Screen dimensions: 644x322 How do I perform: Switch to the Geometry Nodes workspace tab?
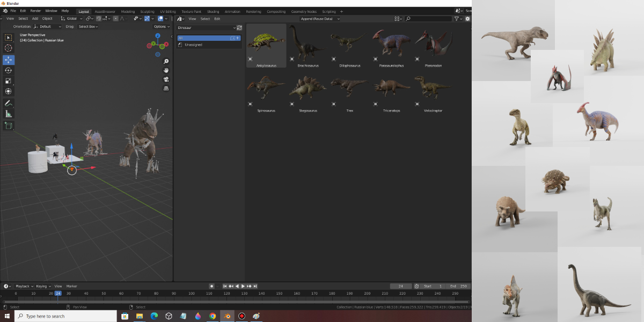pos(304,11)
